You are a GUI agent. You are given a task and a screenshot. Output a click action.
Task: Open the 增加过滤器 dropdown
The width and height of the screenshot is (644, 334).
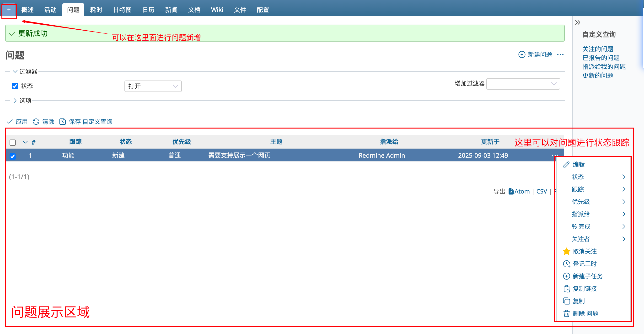coord(523,84)
